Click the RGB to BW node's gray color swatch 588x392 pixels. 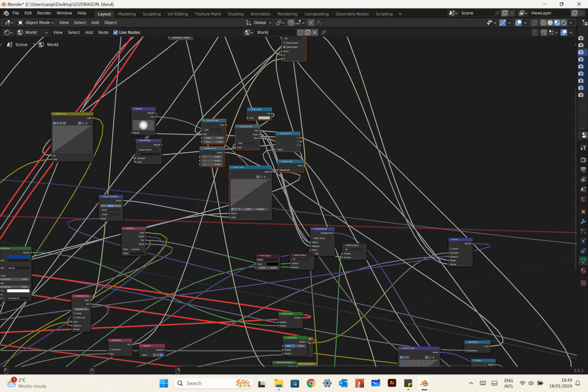[264, 118]
